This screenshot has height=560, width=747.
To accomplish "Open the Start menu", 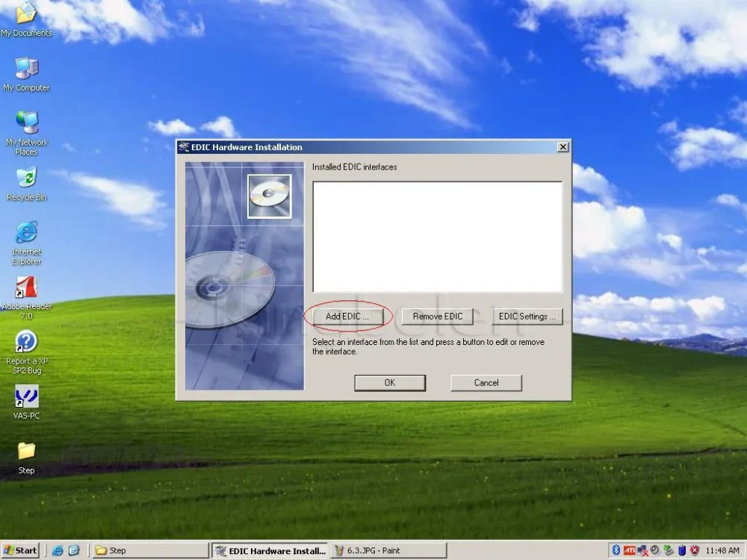I will pos(20,550).
